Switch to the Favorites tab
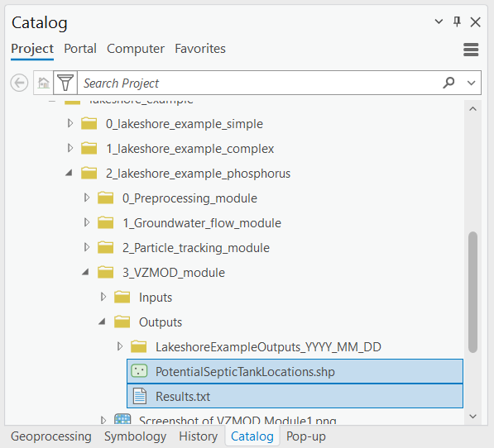 pyautogui.click(x=200, y=49)
